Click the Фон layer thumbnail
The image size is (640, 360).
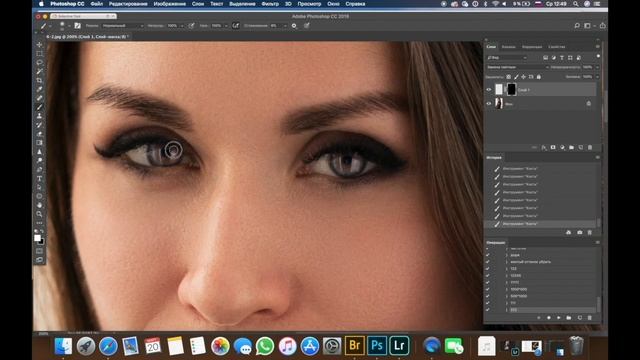(x=499, y=104)
